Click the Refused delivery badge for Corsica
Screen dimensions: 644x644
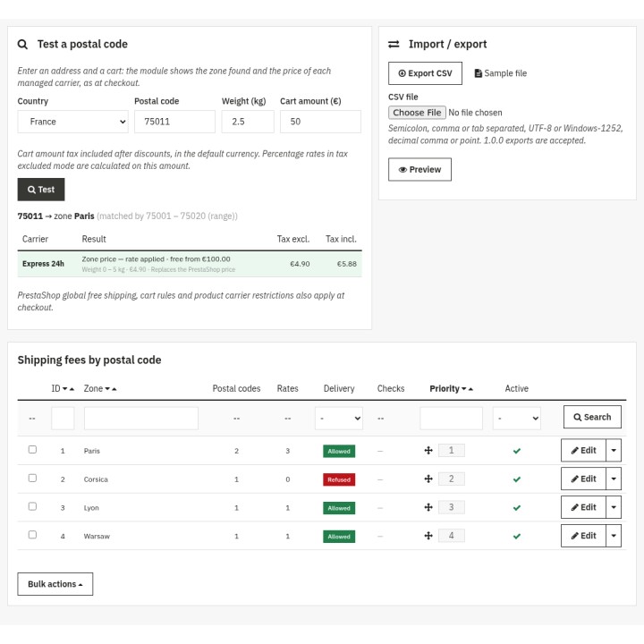(339, 479)
